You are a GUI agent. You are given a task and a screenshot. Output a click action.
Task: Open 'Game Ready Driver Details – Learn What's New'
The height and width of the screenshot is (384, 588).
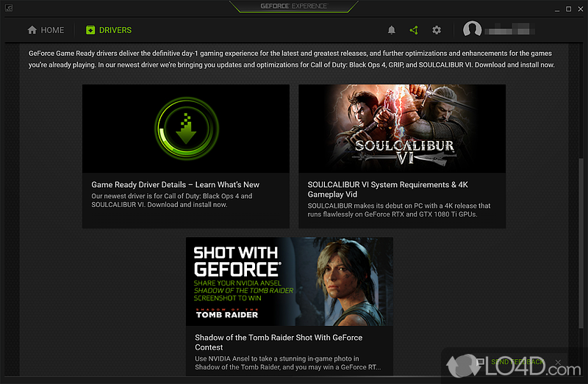tap(176, 185)
